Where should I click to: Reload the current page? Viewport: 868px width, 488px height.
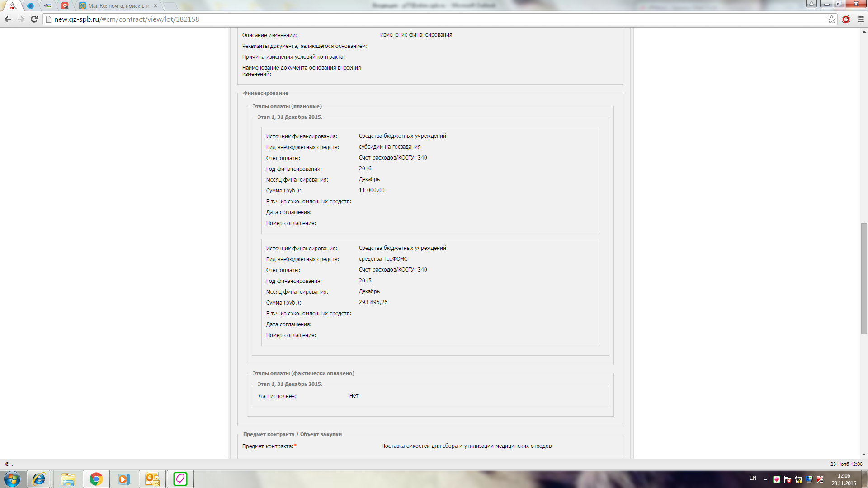[x=34, y=19]
